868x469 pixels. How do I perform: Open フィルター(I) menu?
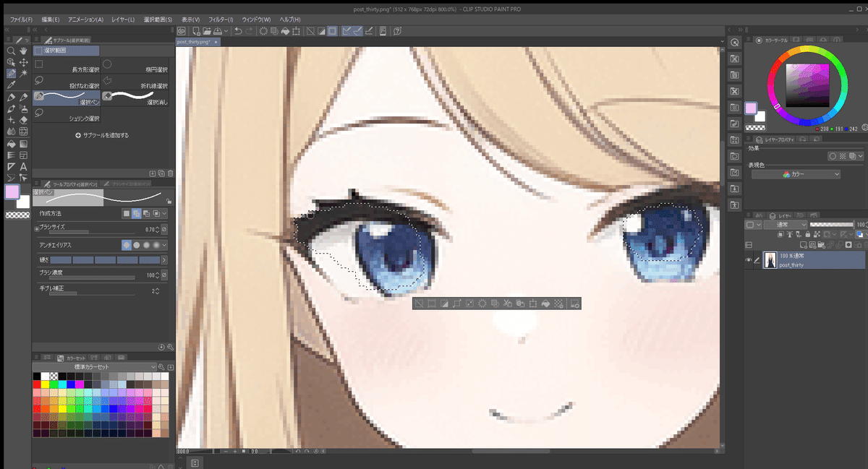(221, 19)
